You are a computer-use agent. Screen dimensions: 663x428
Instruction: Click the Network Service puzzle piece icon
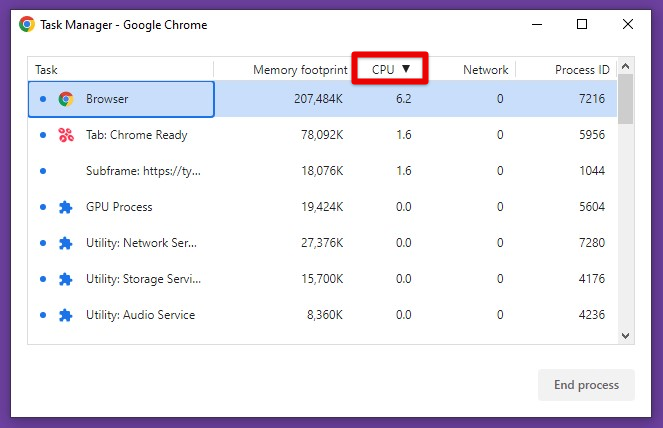(66, 243)
